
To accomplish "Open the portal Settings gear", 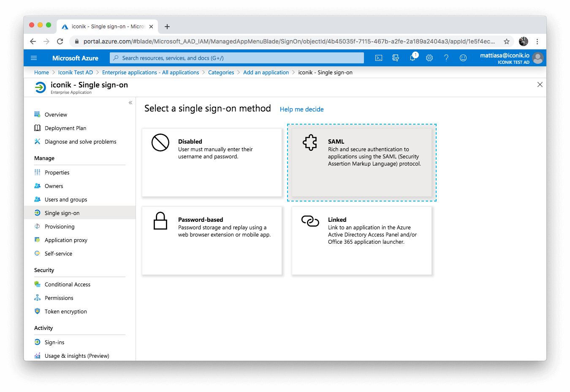I will click(429, 58).
